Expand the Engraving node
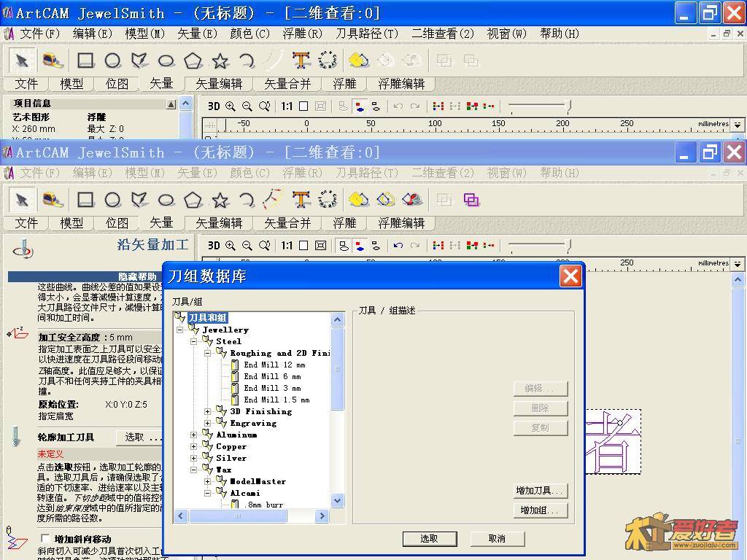Screen dimensions: 747x560 coord(208,423)
